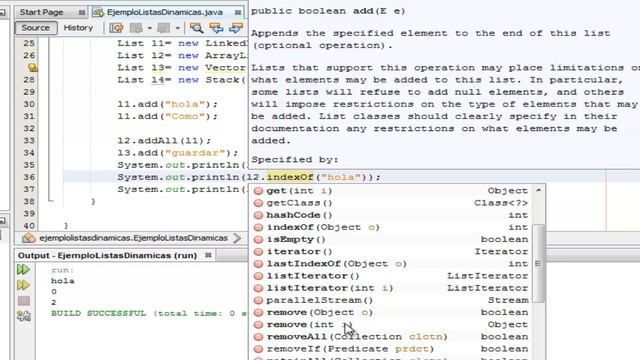The height and width of the screenshot is (360, 640).
Task: Switch editor to Source view
Action: [36, 28]
